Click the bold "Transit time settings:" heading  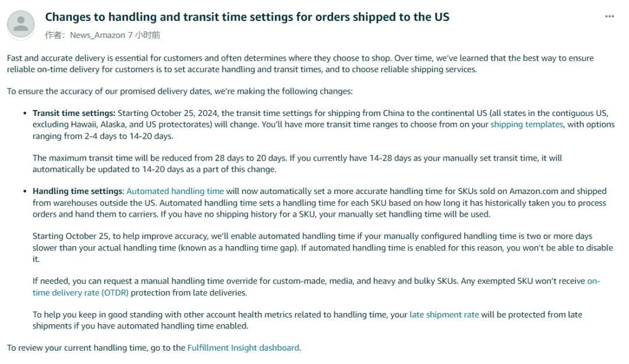click(74, 113)
